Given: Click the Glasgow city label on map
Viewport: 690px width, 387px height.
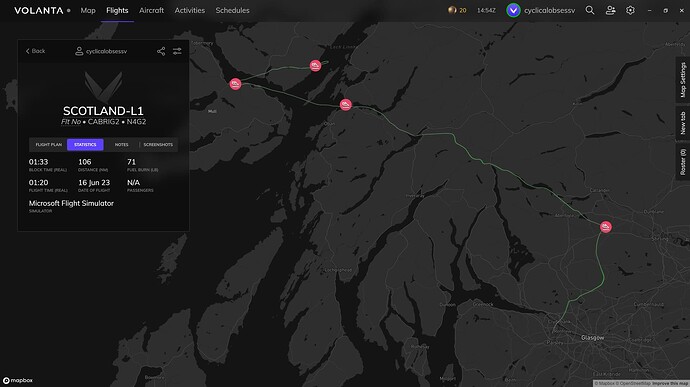Looking at the screenshot, I should 592,338.
